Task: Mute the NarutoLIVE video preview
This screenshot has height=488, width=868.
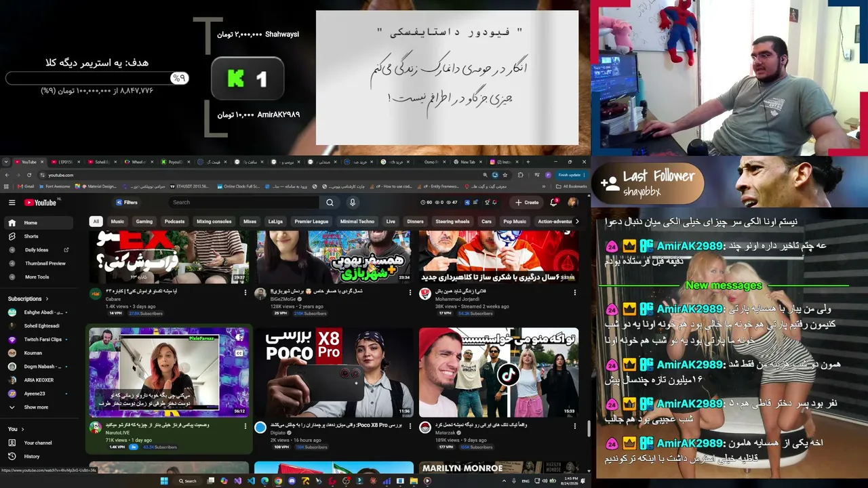Action: [239, 337]
